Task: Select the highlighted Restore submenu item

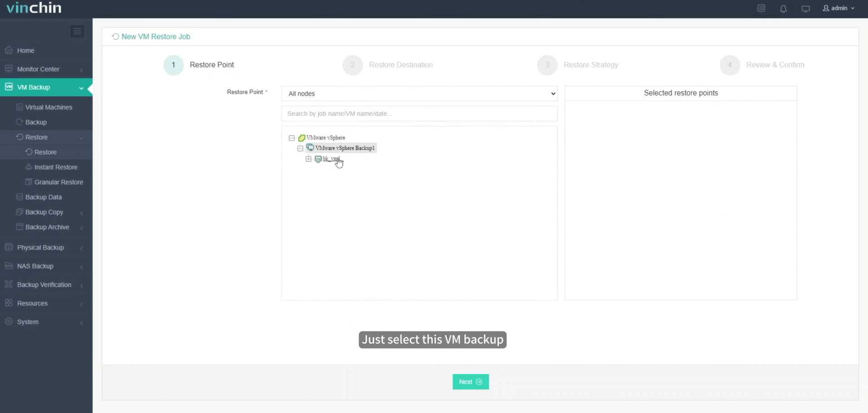Action: pos(45,152)
